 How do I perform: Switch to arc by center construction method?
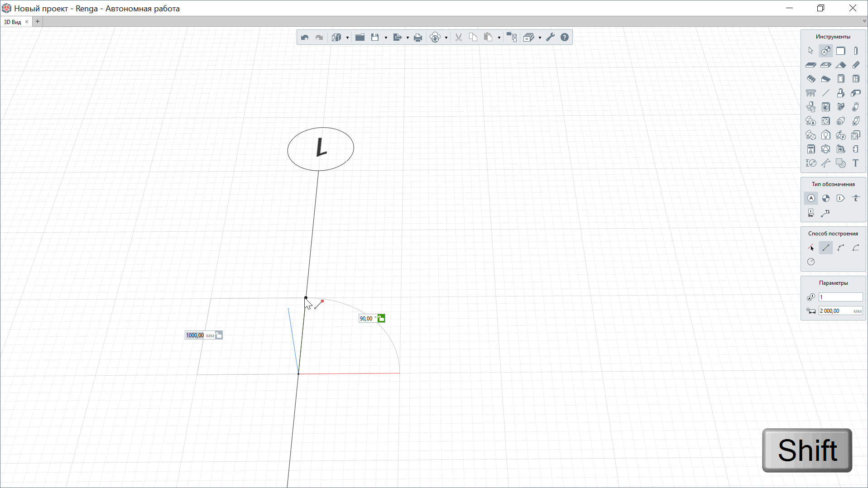[x=856, y=248]
